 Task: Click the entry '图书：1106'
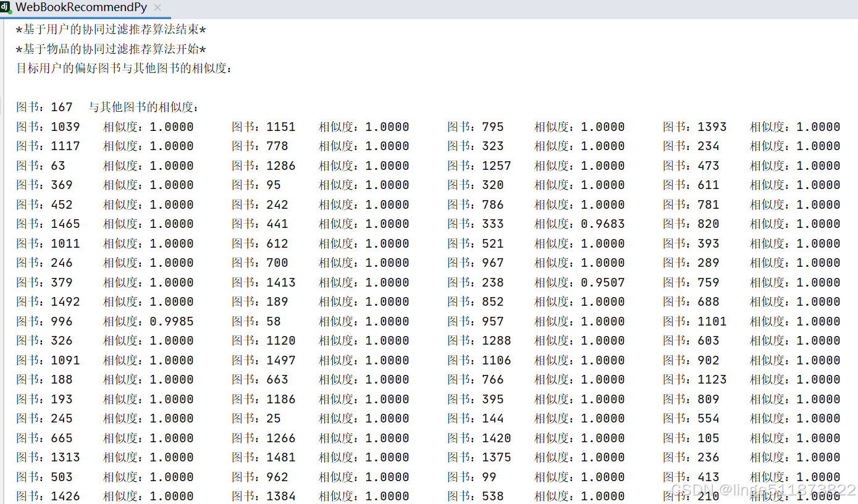479,360
